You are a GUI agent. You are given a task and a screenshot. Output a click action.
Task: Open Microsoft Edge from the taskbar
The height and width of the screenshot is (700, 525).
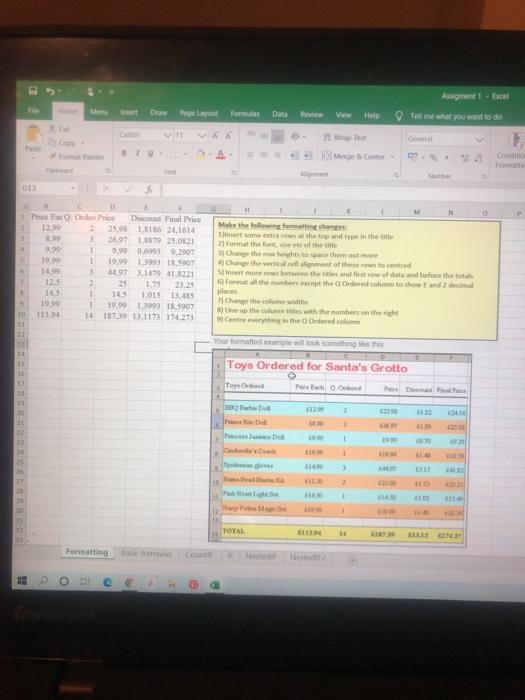[108, 583]
